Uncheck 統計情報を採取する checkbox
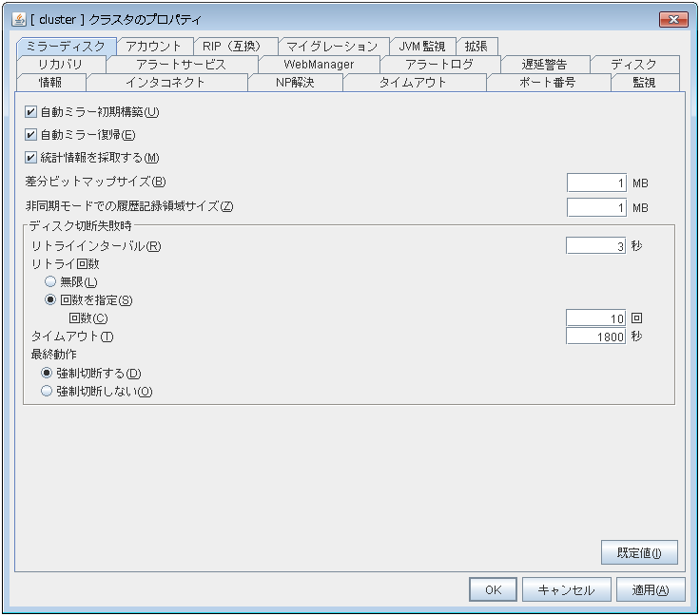The width and height of the screenshot is (700, 616). (30, 158)
